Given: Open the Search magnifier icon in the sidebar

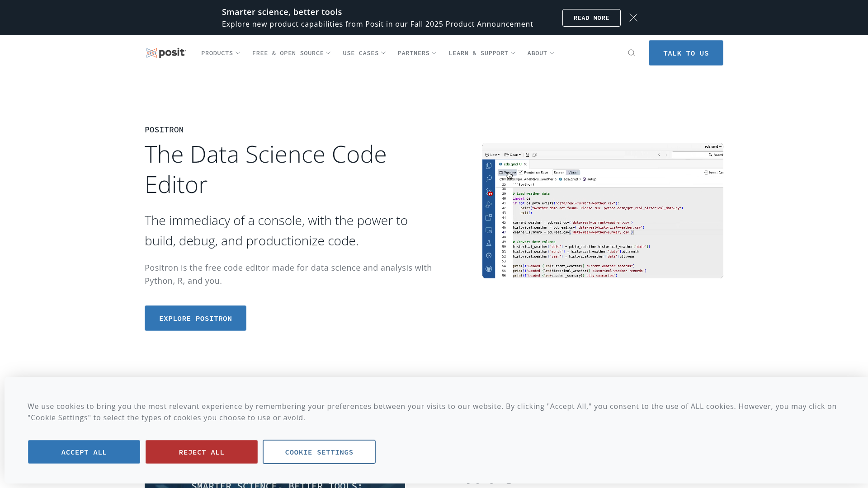Looking at the screenshot, I should click(489, 178).
